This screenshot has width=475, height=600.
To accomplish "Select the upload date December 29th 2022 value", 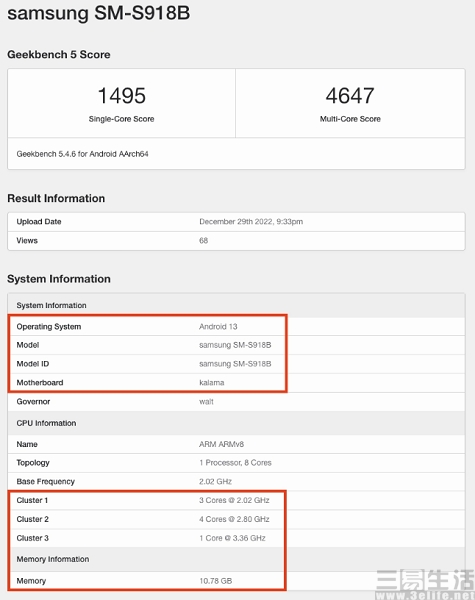I will pyautogui.click(x=251, y=222).
